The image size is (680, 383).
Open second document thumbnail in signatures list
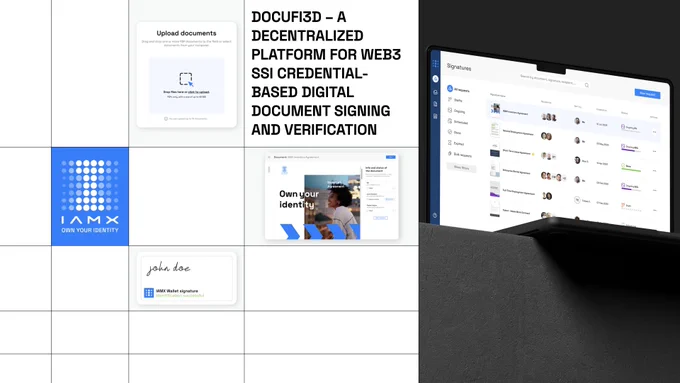(x=495, y=129)
